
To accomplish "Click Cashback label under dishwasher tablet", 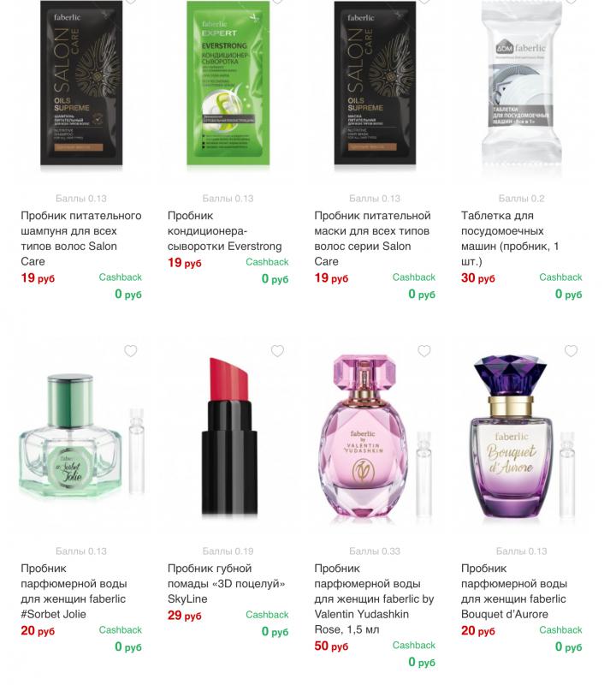I will pos(560,277).
